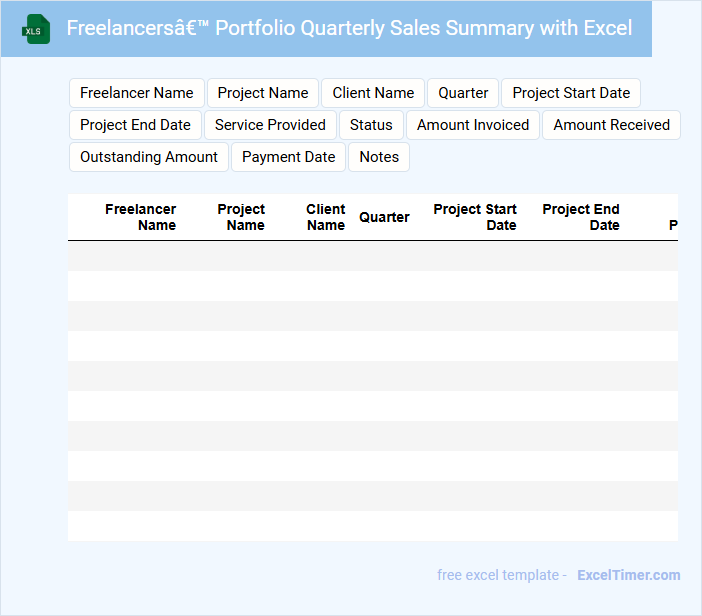
Task: Click the green XLS file icon
Action: 36,29
